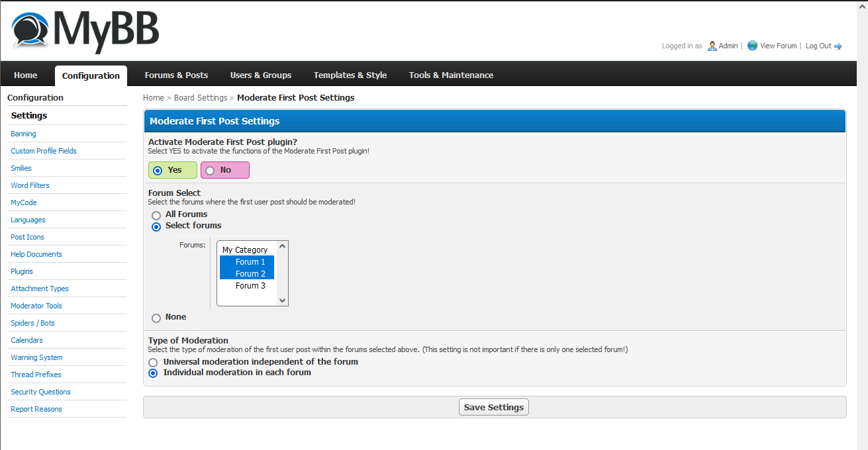The width and height of the screenshot is (868, 450).
Task: Click the MyBB logo
Action: pos(85,31)
